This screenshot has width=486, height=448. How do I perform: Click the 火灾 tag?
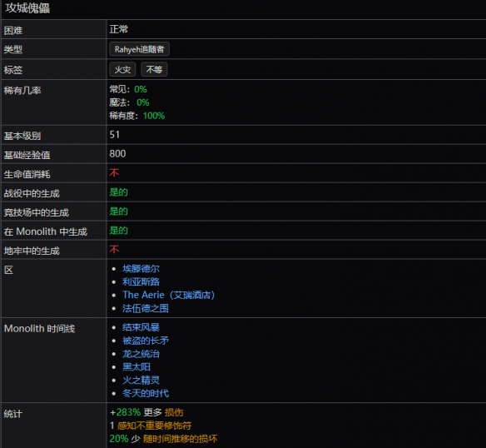pyautogui.click(x=122, y=69)
